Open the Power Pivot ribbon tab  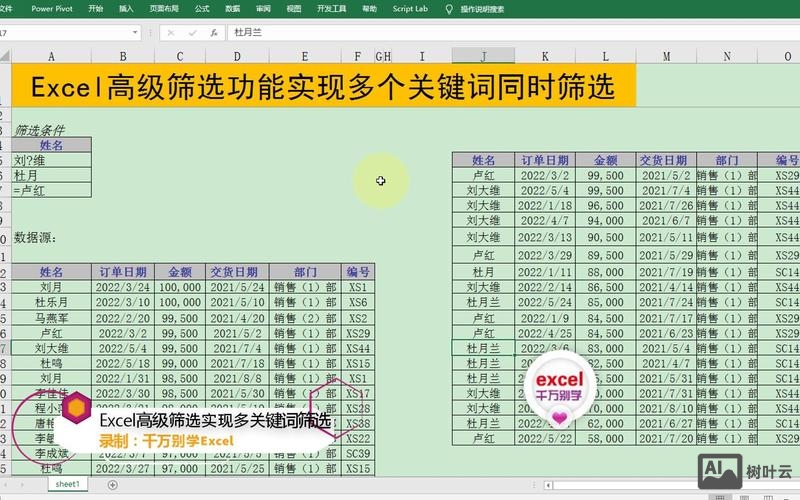52,9
